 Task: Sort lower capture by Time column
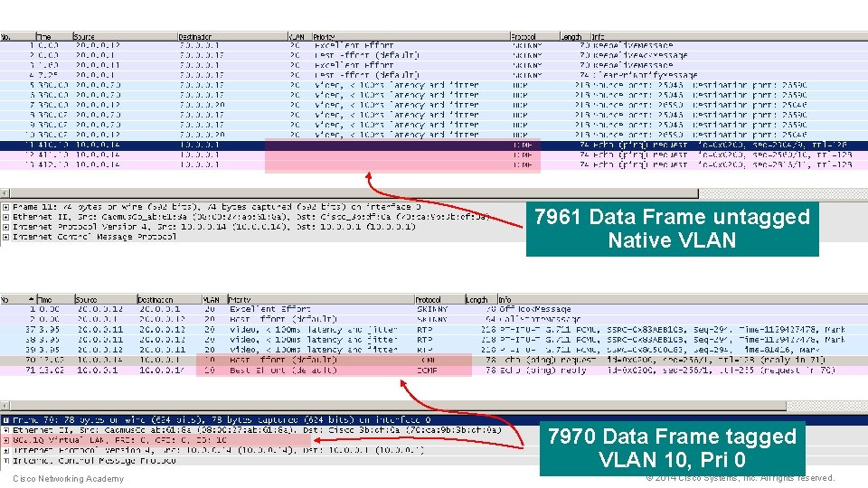click(55, 299)
